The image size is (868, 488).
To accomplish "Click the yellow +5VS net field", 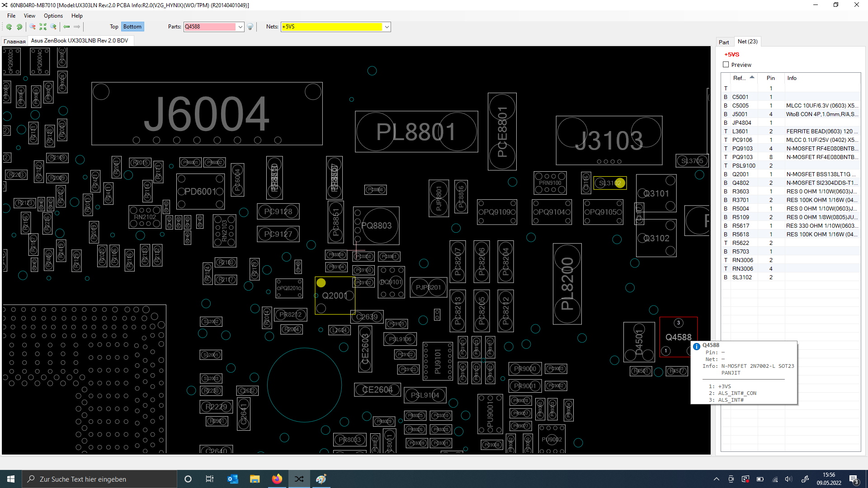I will coord(331,27).
